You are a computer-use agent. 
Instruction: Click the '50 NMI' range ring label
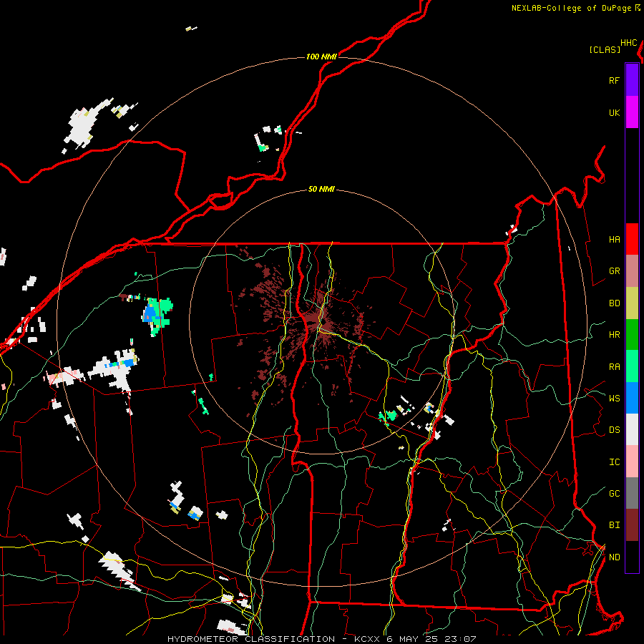321,190
